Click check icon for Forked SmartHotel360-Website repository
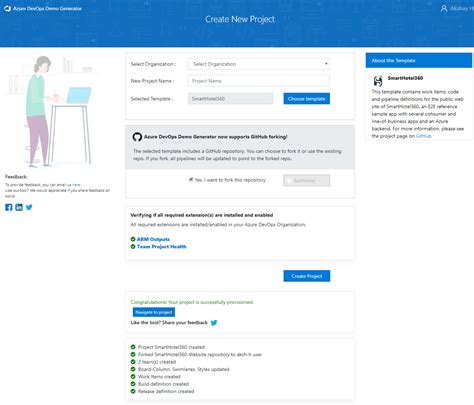This screenshot has height=405, width=474. coord(133,354)
